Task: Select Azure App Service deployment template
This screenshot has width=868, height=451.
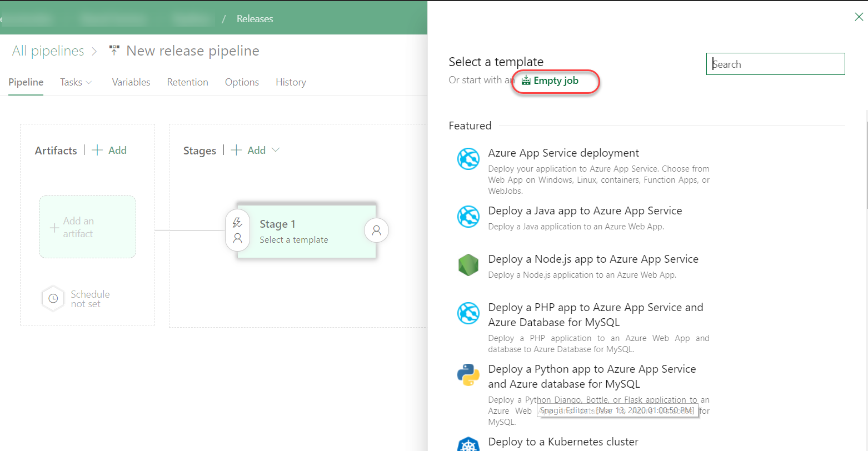Action: coord(563,153)
